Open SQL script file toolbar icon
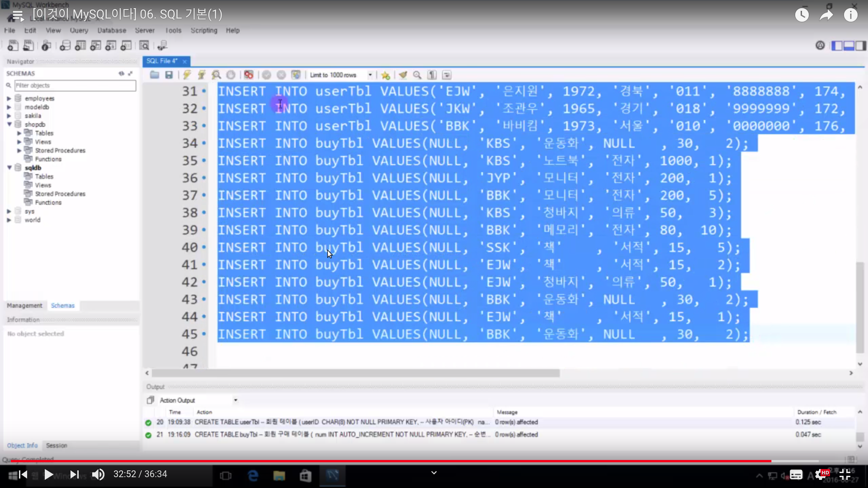This screenshot has width=868, height=488. 28,46
